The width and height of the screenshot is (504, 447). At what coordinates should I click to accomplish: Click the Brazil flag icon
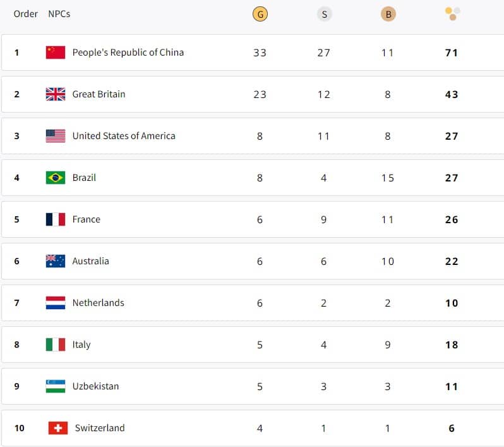pos(56,178)
